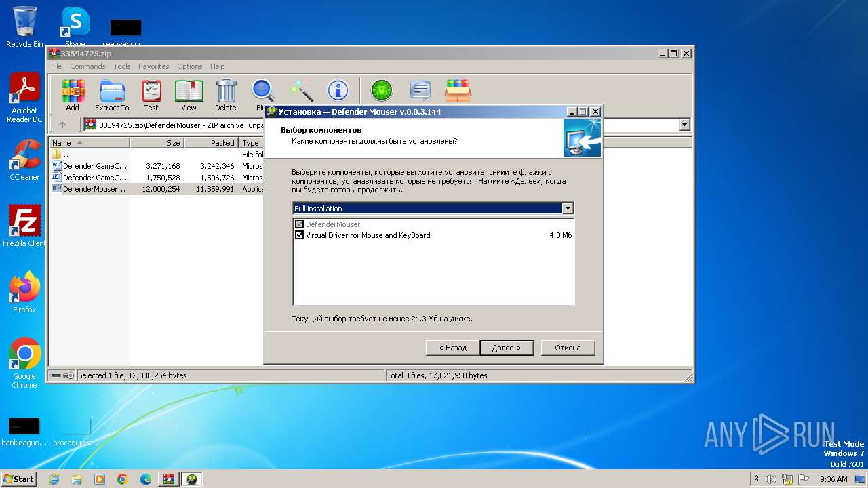Select Defender GameC... file sized 1,750,528
Viewport: 868px width, 488px height.
click(x=157, y=178)
